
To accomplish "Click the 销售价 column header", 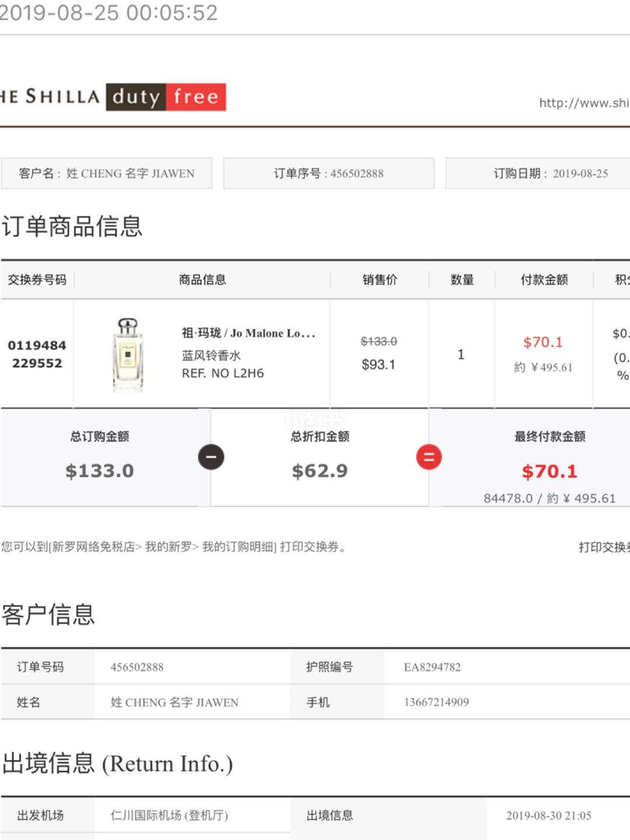I will [x=380, y=280].
